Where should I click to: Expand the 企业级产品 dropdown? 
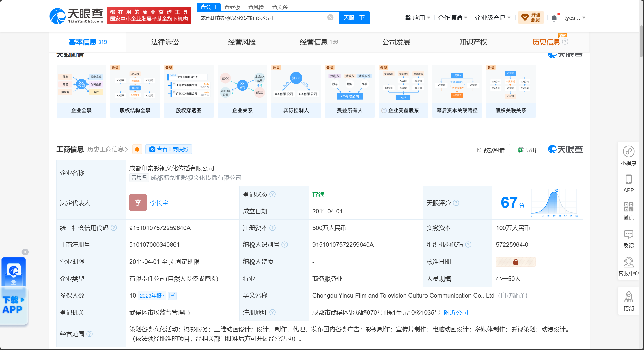tap(493, 18)
